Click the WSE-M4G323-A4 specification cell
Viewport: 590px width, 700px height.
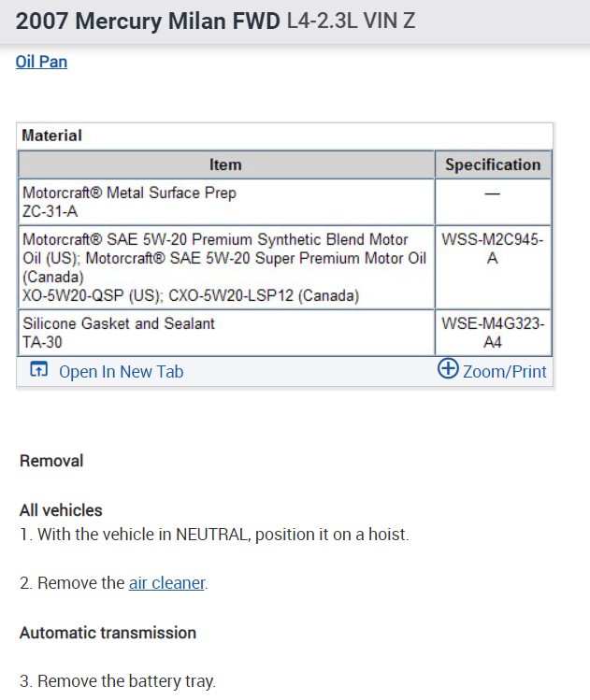coord(493,333)
